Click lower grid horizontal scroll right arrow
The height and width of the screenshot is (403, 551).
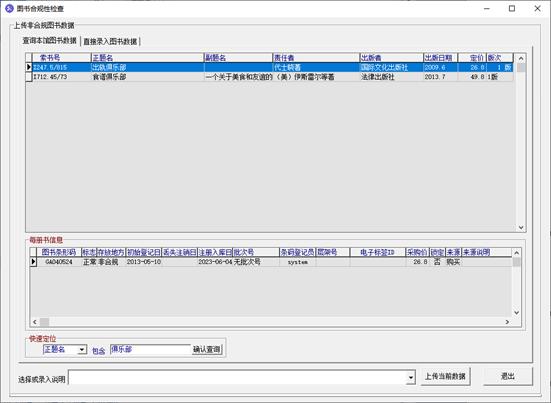pos(507,322)
